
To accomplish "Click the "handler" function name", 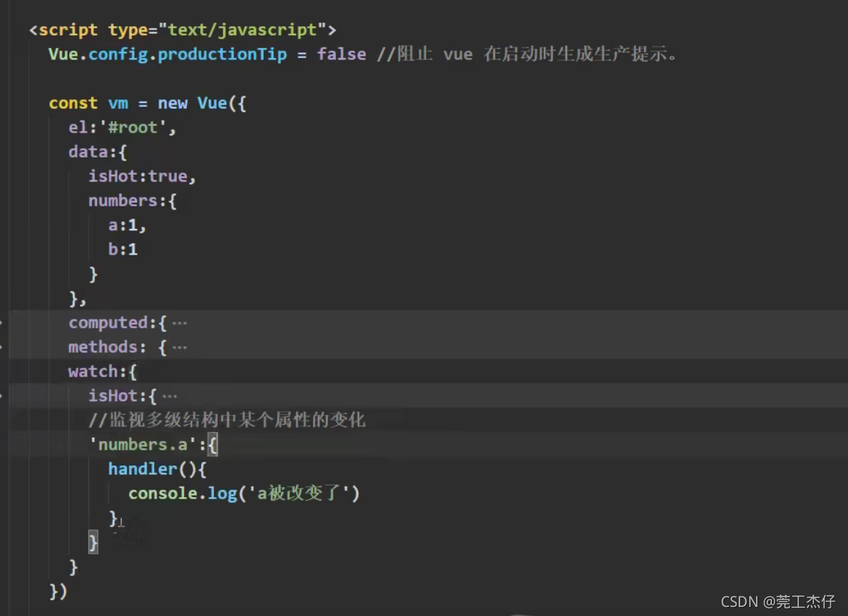I will click(x=143, y=469).
